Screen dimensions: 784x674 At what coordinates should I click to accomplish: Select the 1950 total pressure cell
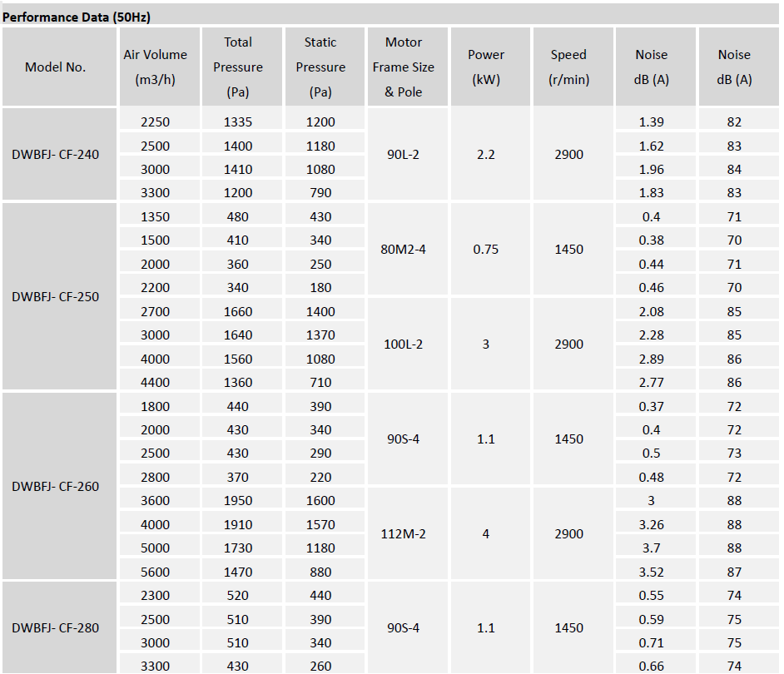pos(238,501)
